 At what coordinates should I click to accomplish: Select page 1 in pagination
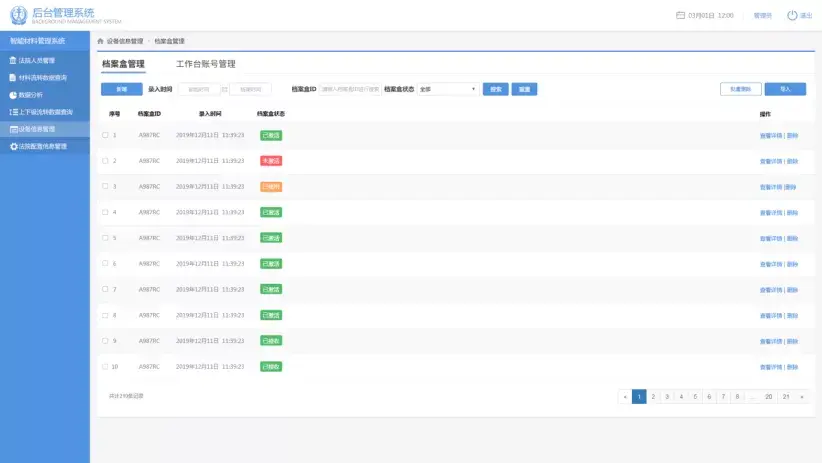[639, 397]
